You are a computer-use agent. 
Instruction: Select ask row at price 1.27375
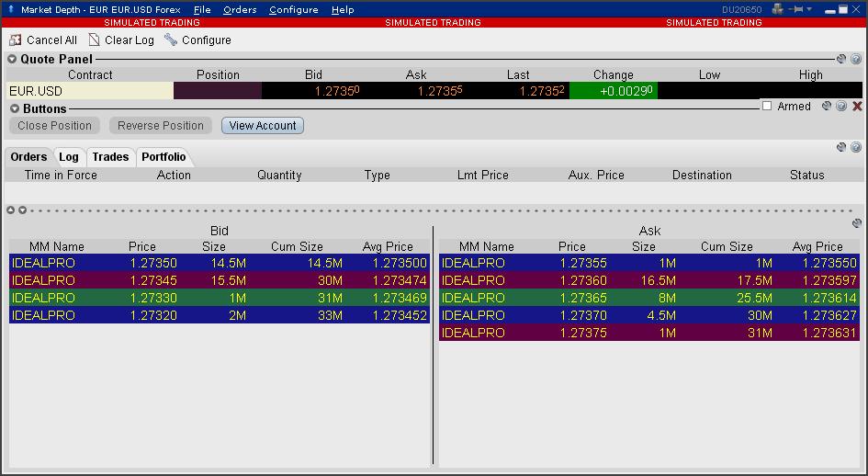point(649,333)
